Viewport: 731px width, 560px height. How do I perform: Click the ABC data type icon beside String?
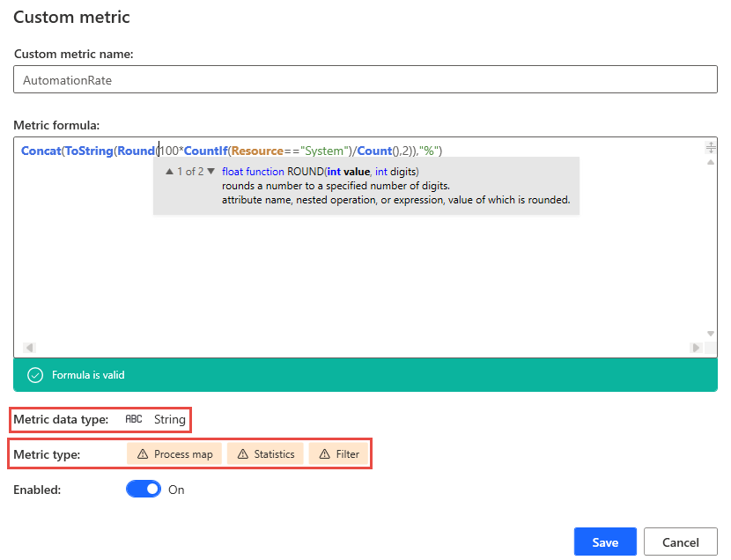(x=133, y=419)
